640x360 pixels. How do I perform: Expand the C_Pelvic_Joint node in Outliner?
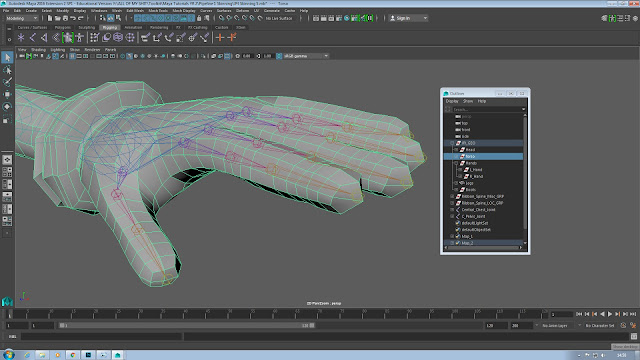click(452, 216)
